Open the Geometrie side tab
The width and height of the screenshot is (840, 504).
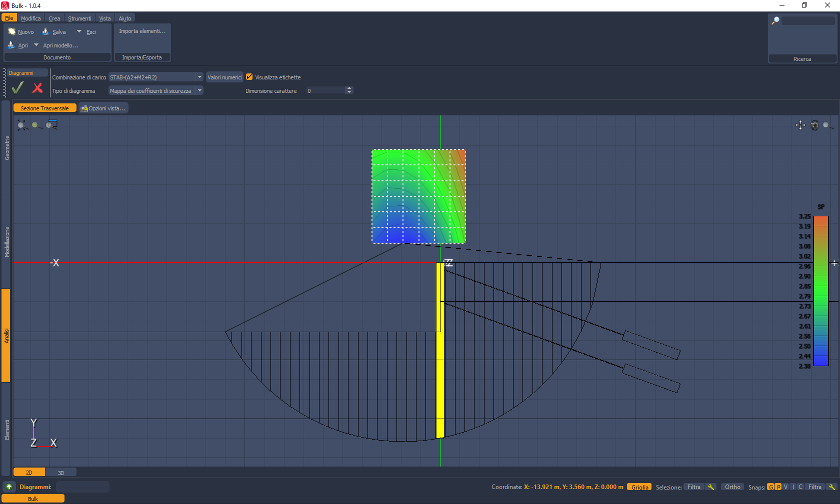pos(6,148)
